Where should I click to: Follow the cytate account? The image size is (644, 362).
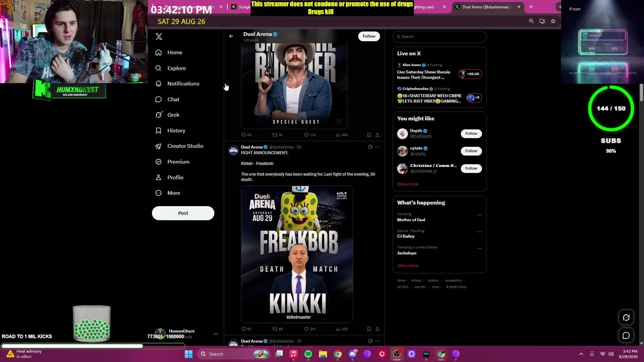click(471, 151)
